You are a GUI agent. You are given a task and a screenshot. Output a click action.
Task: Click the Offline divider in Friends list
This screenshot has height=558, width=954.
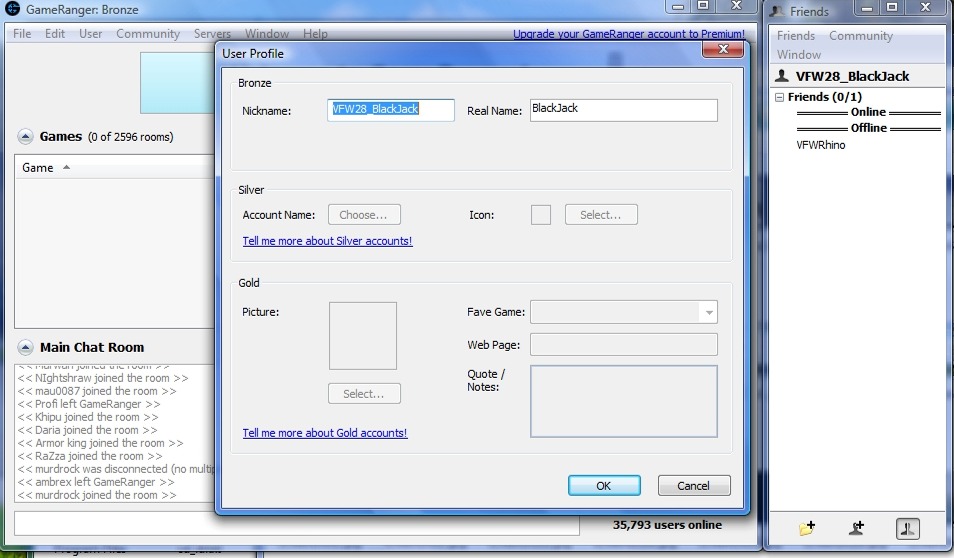[869, 128]
